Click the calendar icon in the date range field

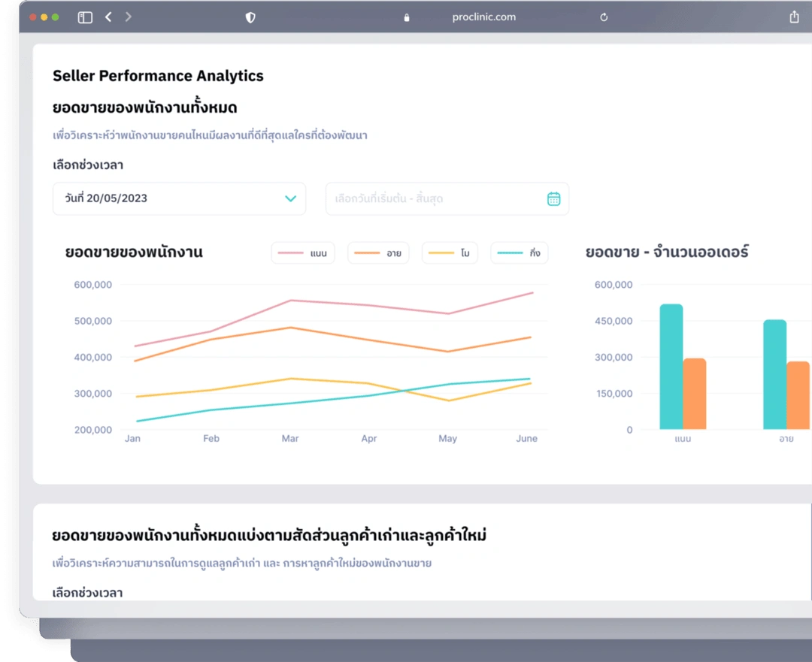(x=554, y=198)
